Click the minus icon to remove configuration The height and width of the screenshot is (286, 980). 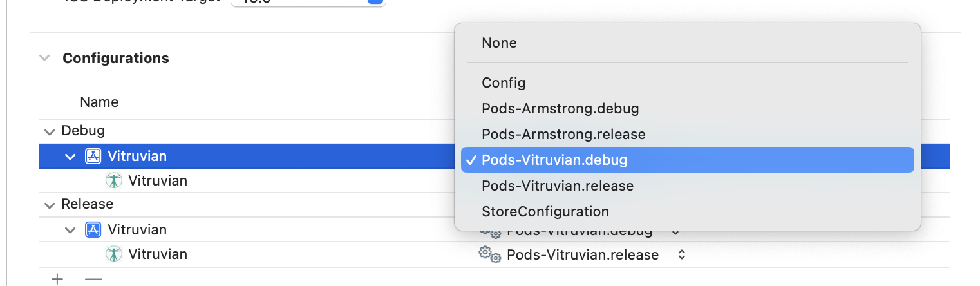coord(93,279)
